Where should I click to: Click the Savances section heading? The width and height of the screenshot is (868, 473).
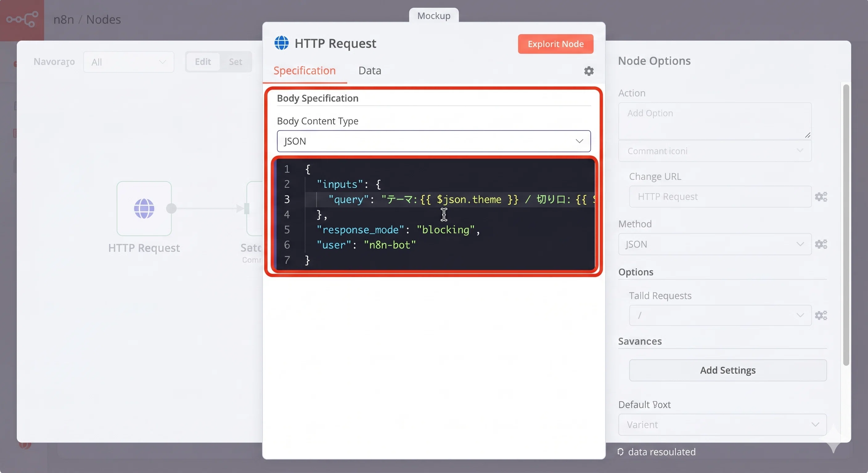click(x=640, y=342)
